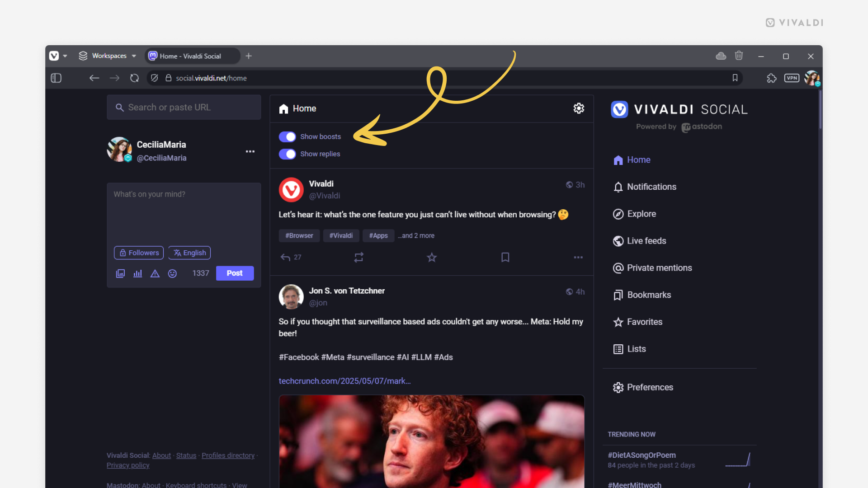The image size is (868, 488).
Task: Boost the Vivaldi post
Action: coord(359,258)
